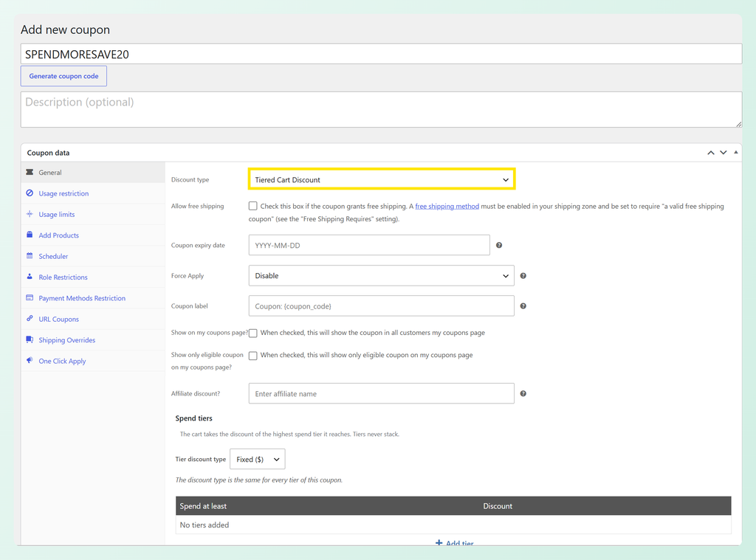Open the Scheduler tab
The width and height of the screenshot is (756, 560).
pyautogui.click(x=93, y=256)
